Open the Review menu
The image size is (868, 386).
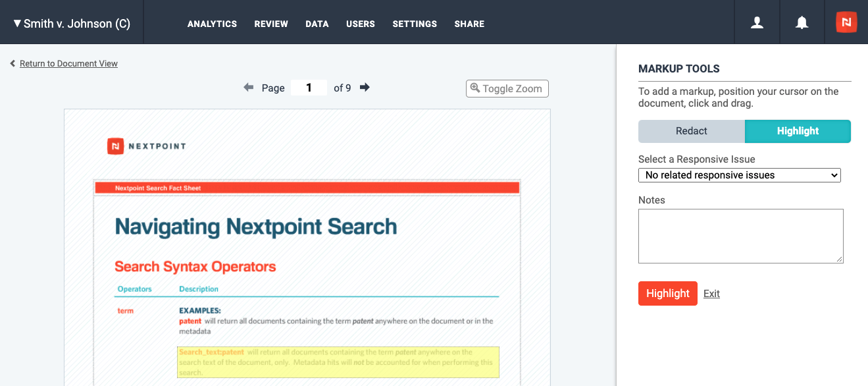[271, 24]
